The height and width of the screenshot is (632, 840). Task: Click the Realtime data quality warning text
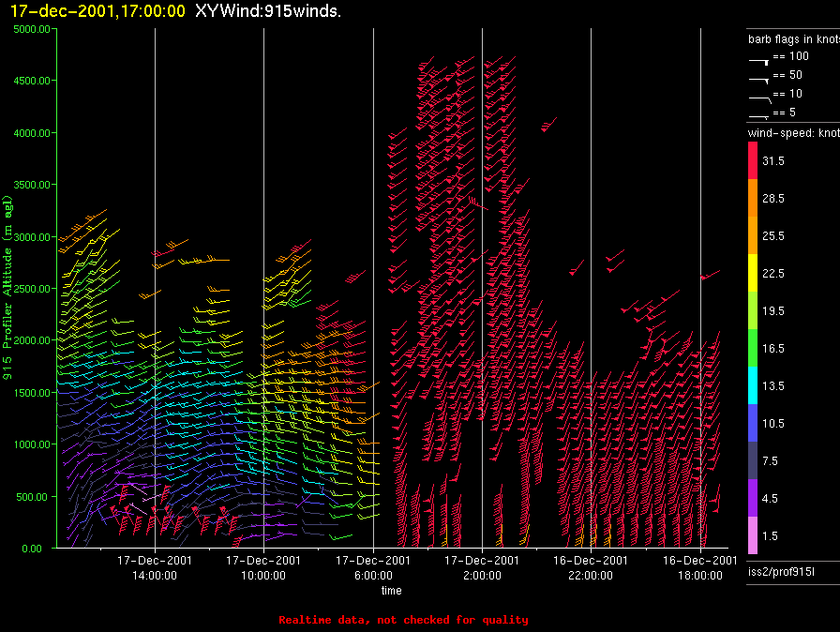coord(403,620)
